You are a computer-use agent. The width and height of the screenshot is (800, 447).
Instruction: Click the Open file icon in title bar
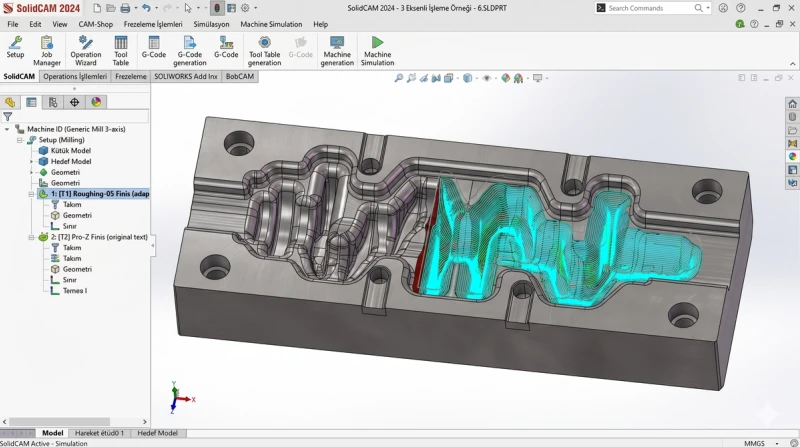pyautogui.click(x=111, y=8)
